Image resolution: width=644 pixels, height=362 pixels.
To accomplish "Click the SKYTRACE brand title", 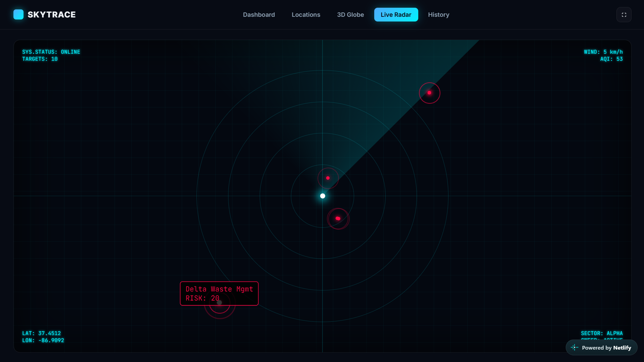I will (x=51, y=14).
